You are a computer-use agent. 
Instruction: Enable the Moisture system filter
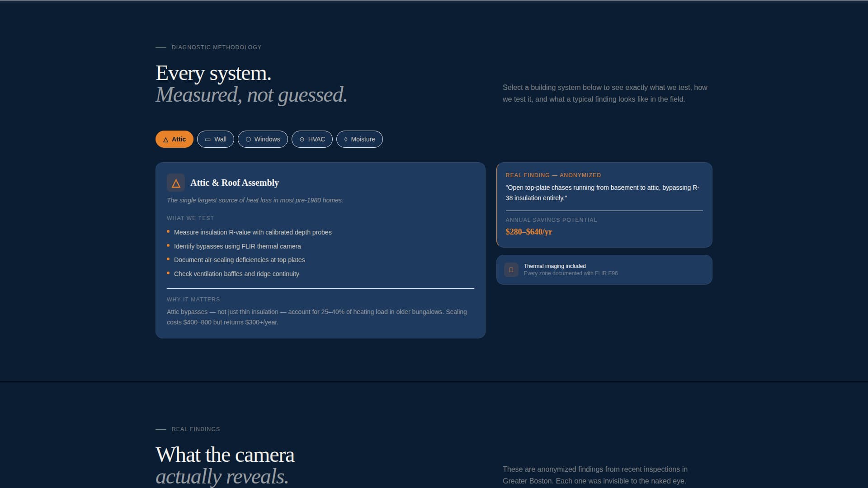pos(359,139)
